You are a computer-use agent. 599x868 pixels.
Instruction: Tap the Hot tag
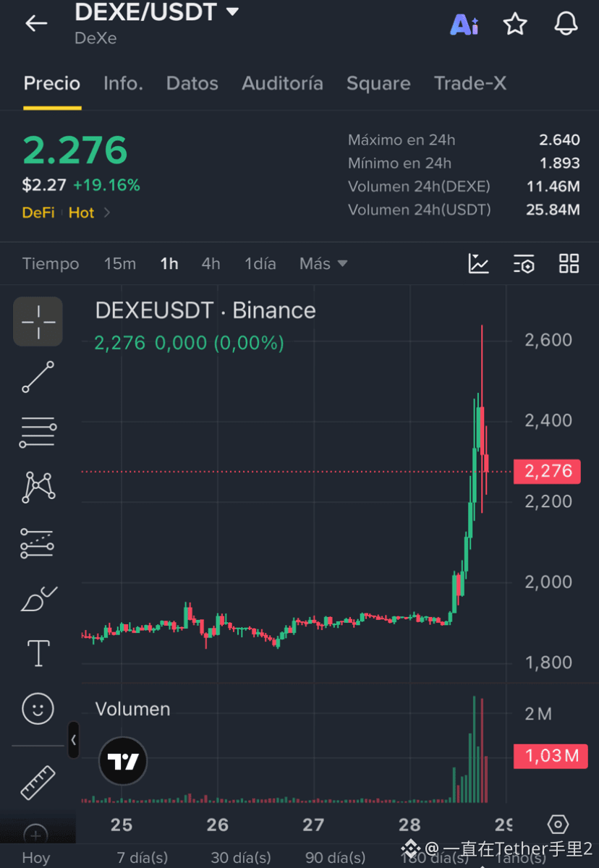point(82,213)
